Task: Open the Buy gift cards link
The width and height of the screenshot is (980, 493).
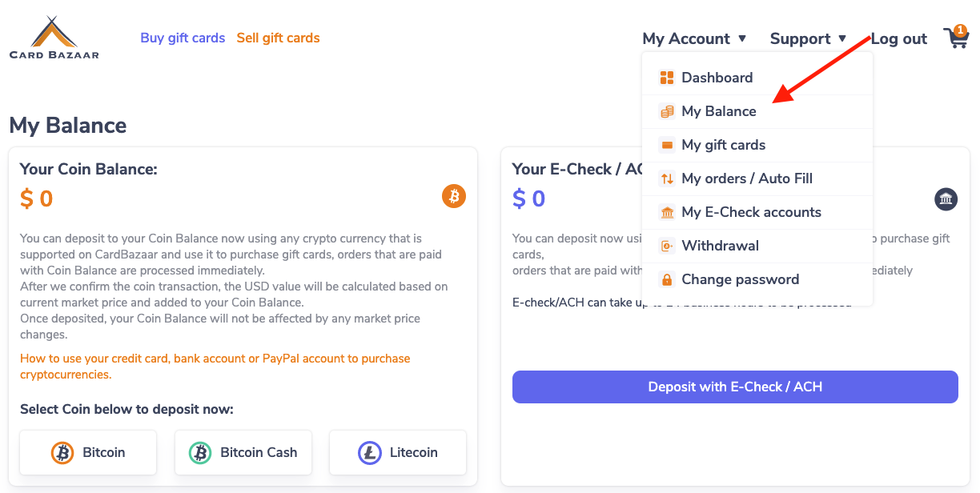Action: pyautogui.click(x=183, y=38)
